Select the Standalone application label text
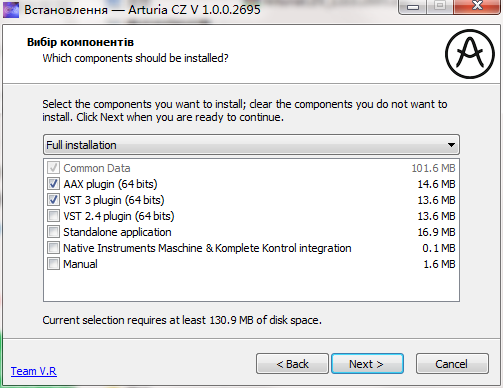Image resolution: width=503 pixels, height=388 pixels. [x=117, y=232]
